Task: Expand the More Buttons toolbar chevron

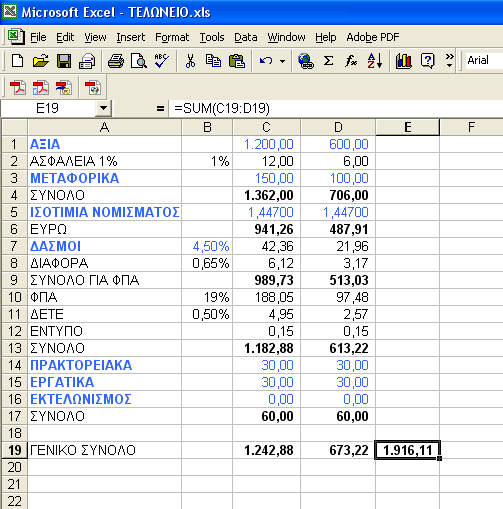Action: coord(449,61)
